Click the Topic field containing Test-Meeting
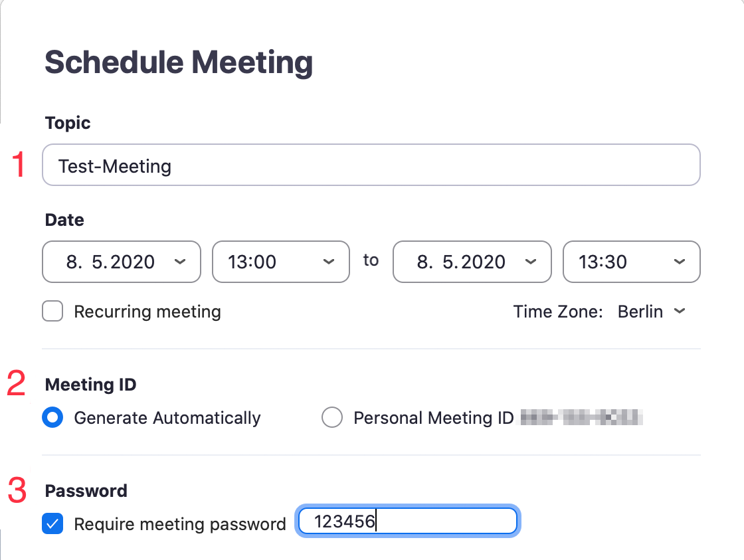The width and height of the screenshot is (744, 560). tap(371, 165)
